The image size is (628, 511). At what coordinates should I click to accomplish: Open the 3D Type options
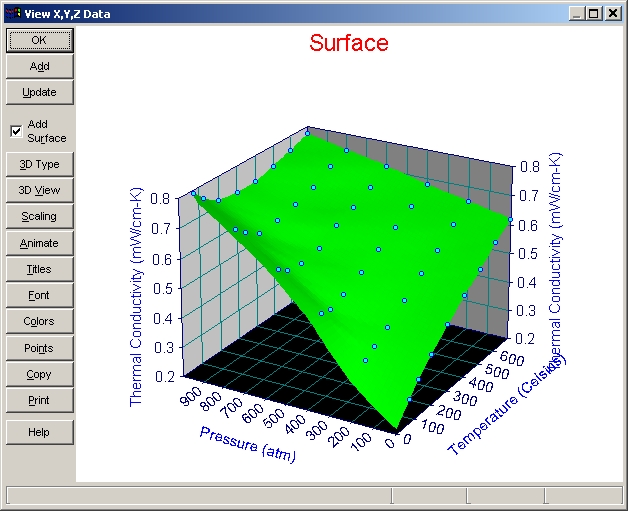tap(39, 164)
